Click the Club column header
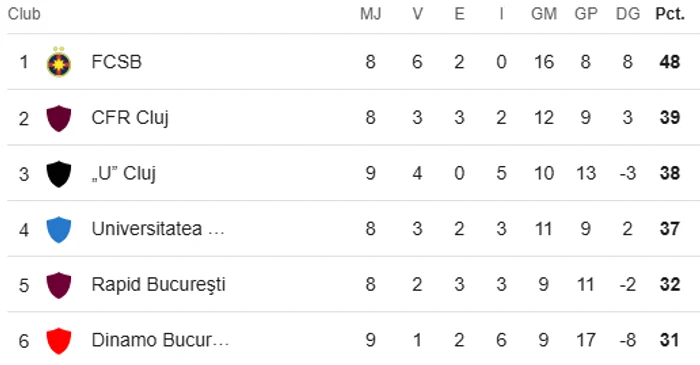 point(24,14)
